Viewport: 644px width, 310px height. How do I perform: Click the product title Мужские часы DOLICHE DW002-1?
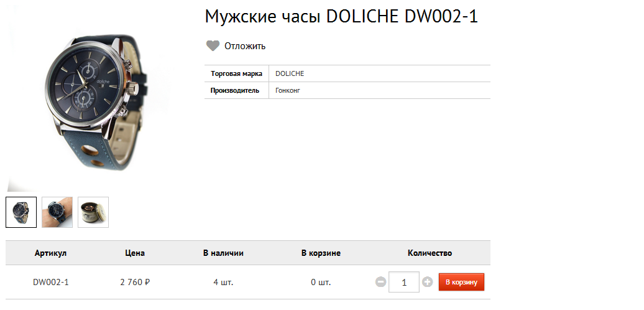coord(341,16)
